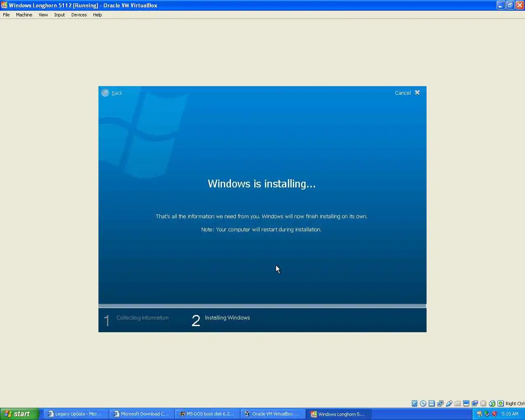This screenshot has width=525, height=420.
Task: Open the Input menu
Action: (x=59, y=15)
